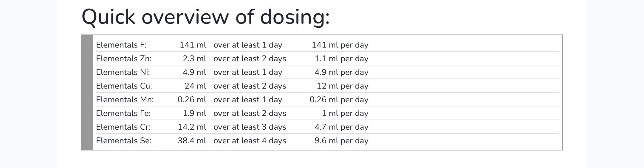This screenshot has width=644, height=168.
Task: Click the "Elementals F:" row label
Action: (x=121, y=45)
